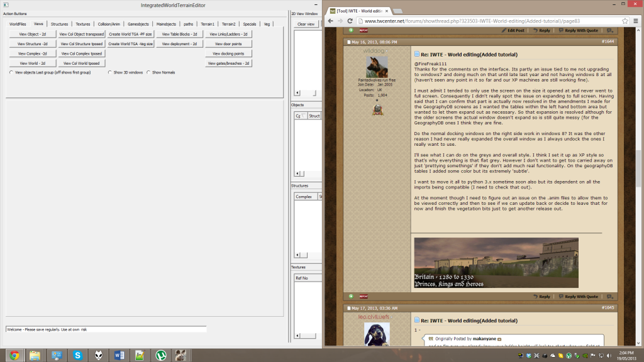Viewport: 644px width, 362px height.
Task: Enable the Show 3D windows option
Action: point(110,72)
